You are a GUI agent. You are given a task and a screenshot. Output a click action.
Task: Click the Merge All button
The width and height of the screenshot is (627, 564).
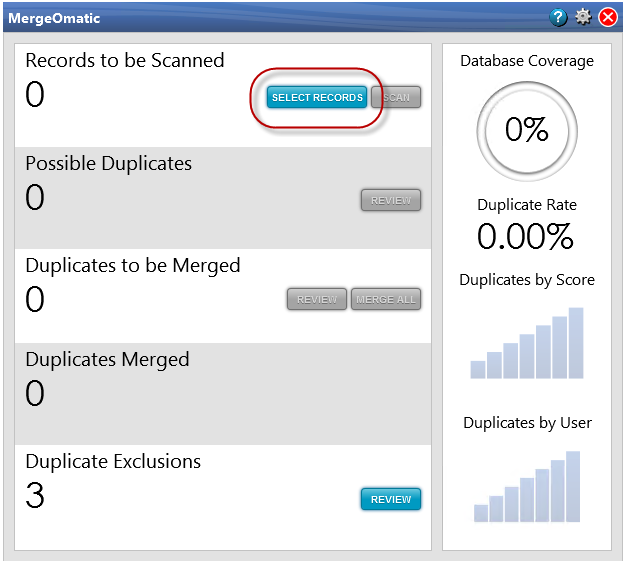click(386, 299)
